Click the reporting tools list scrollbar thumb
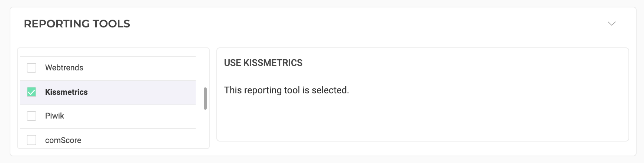This screenshot has height=163, width=644. [x=205, y=99]
